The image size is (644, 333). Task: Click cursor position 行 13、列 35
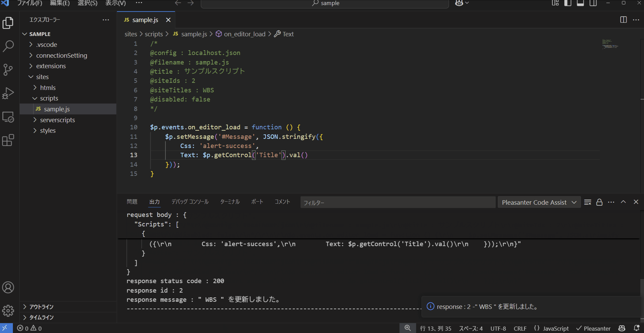[435, 328]
